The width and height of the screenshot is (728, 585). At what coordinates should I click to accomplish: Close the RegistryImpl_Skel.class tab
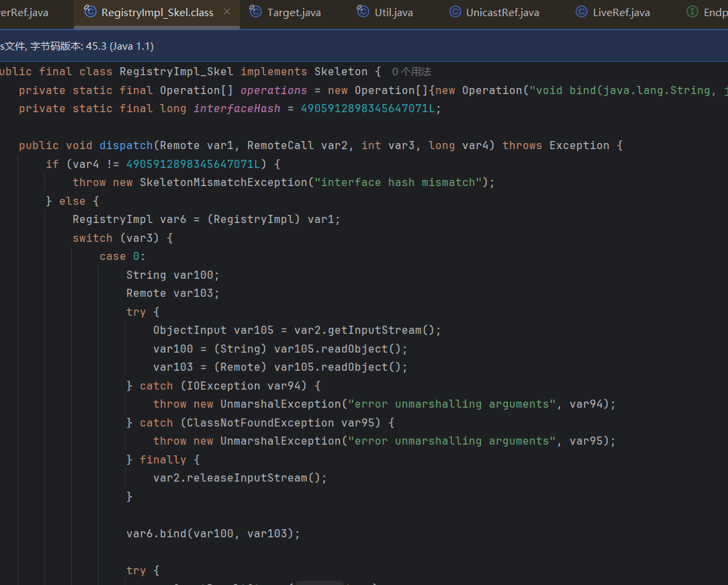point(227,12)
